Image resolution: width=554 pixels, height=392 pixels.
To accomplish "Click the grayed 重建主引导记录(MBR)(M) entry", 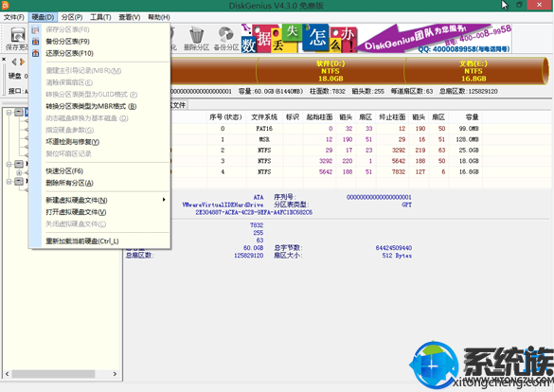I will pos(83,71).
